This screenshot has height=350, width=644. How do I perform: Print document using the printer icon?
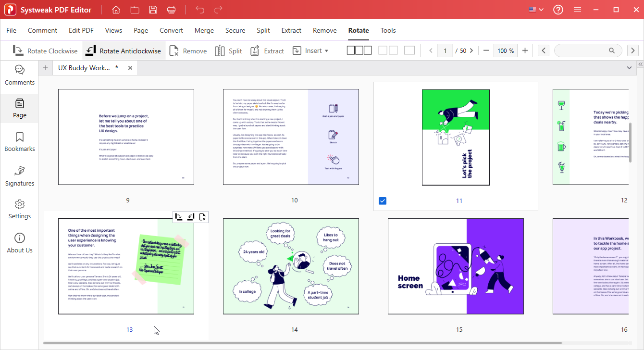click(x=172, y=10)
